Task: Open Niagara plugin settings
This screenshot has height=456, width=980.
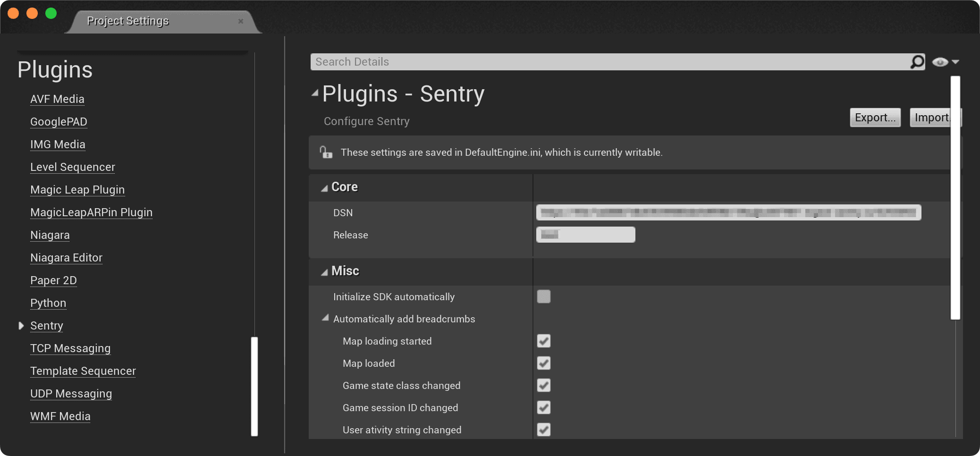Action: click(50, 235)
